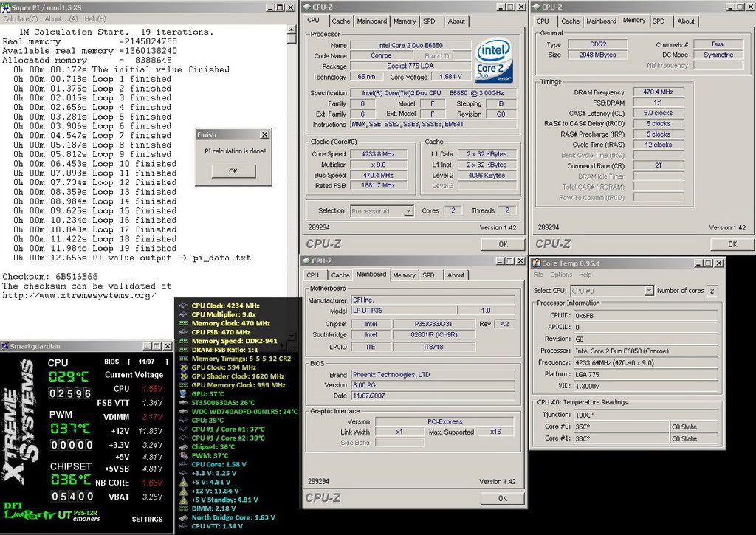Click the Checksum: 6B516E66 line

coord(50,277)
